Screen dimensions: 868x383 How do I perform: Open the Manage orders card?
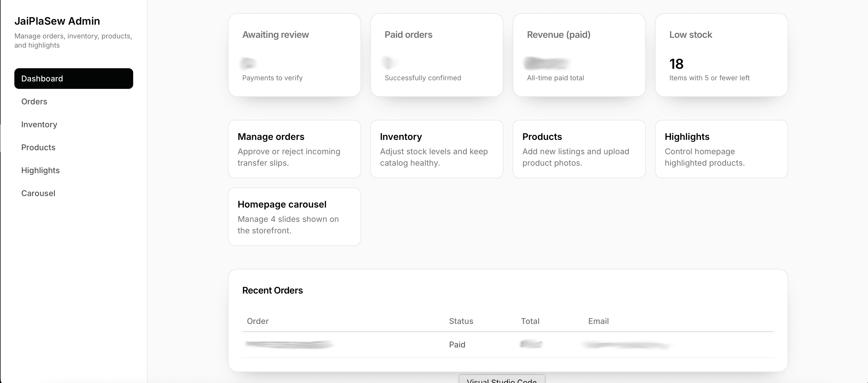[294, 149]
